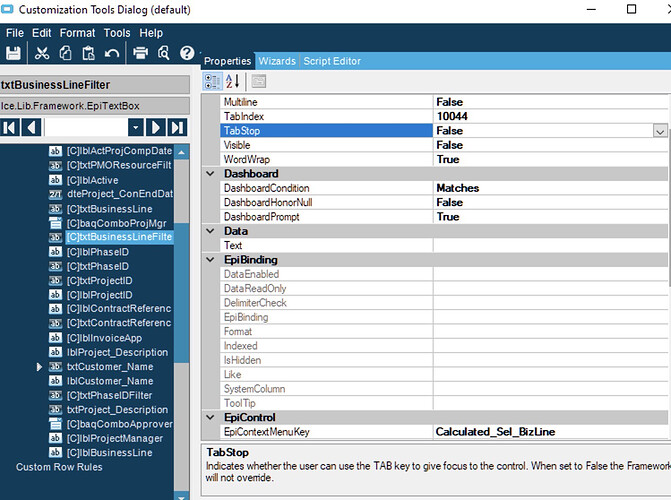Select [C]txtBusinessLineFilte tree item
671x500 pixels.
click(119, 237)
